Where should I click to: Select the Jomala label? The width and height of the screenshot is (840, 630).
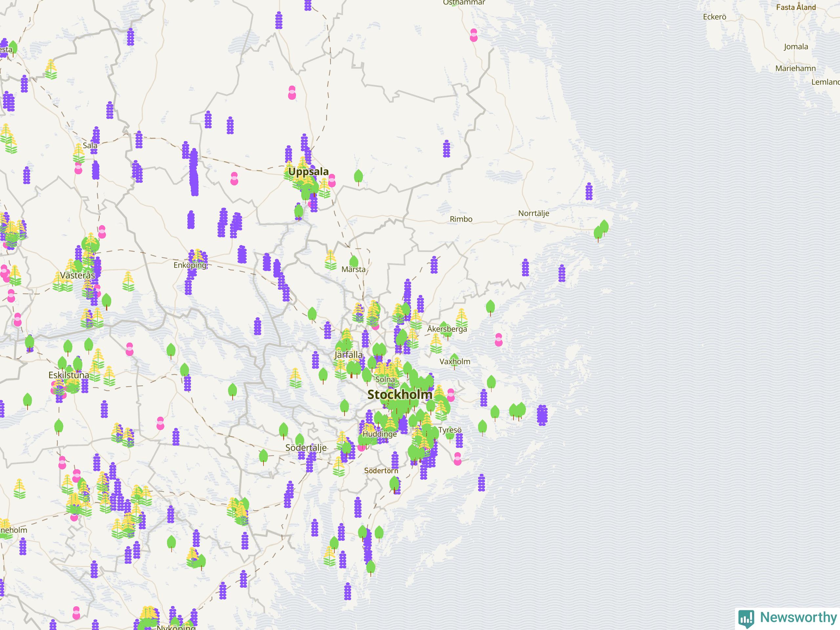tap(796, 47)
